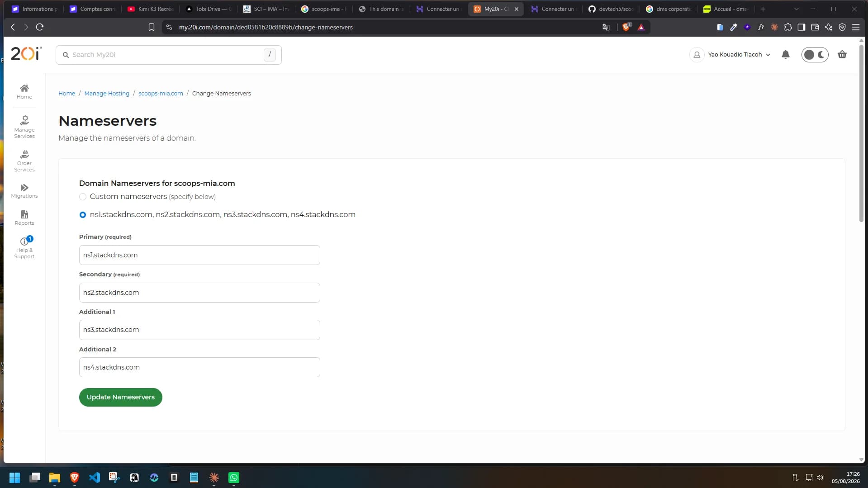Open the Home icon in the sidebar

24,91
